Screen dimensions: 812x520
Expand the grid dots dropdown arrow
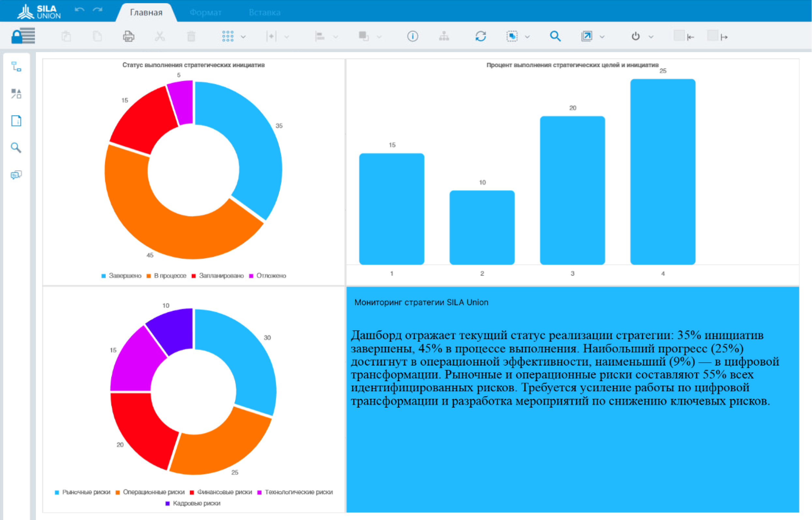click(x=243, y=37)
